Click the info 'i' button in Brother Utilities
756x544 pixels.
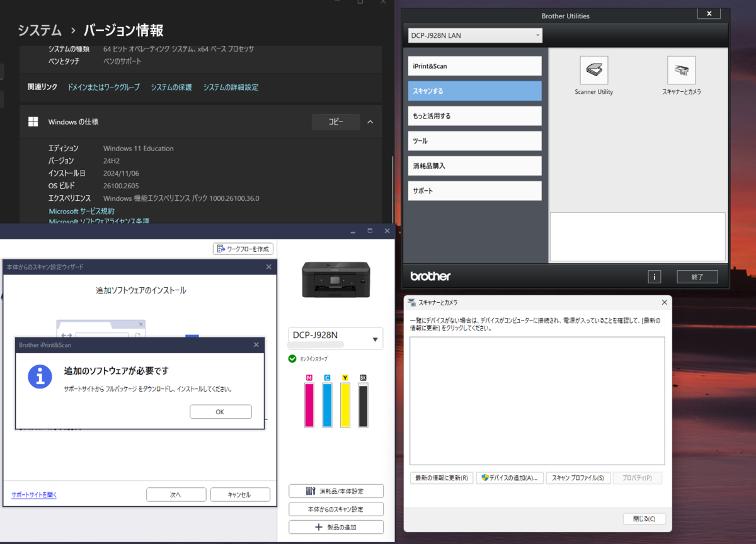click(655, 276)
